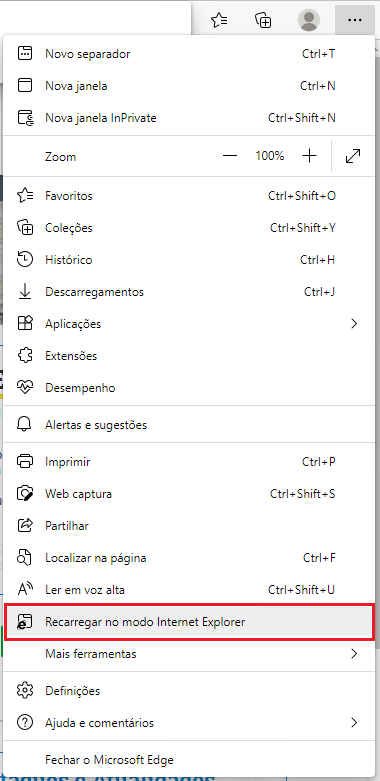Increase zoom with the plus button
Screen dimensions: 380x781
coord(309,156)
